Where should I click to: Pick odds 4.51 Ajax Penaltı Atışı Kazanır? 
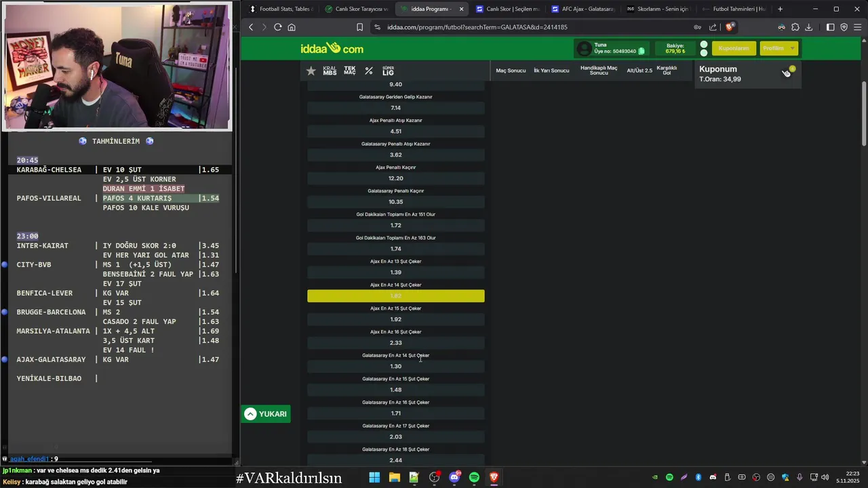pos(396,131)
